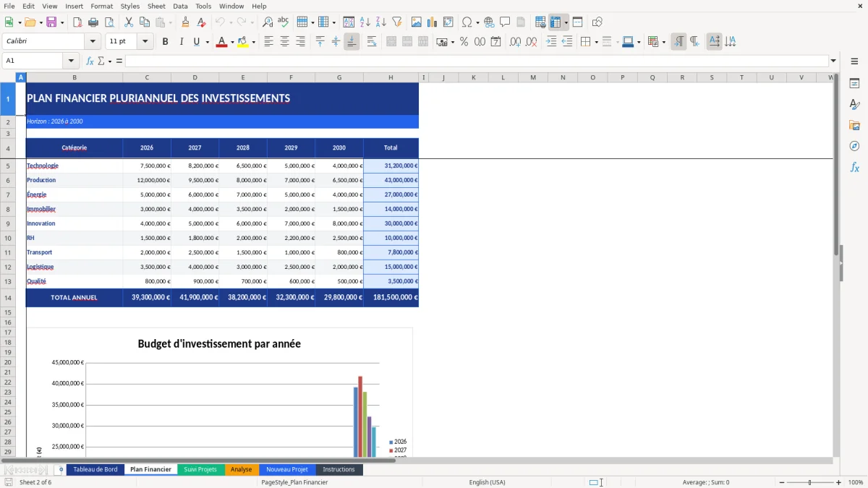Insert an image using the toolbar icon

pyautogui.click(x=417, y=22)
